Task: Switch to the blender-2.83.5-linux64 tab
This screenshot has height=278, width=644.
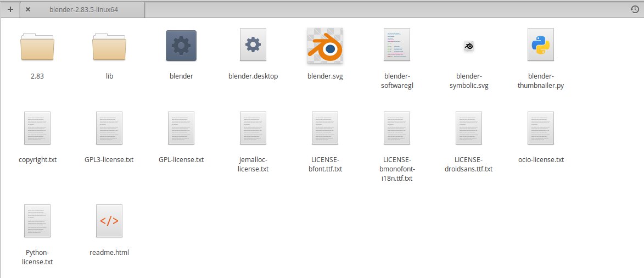Action: tap(82, 9)
